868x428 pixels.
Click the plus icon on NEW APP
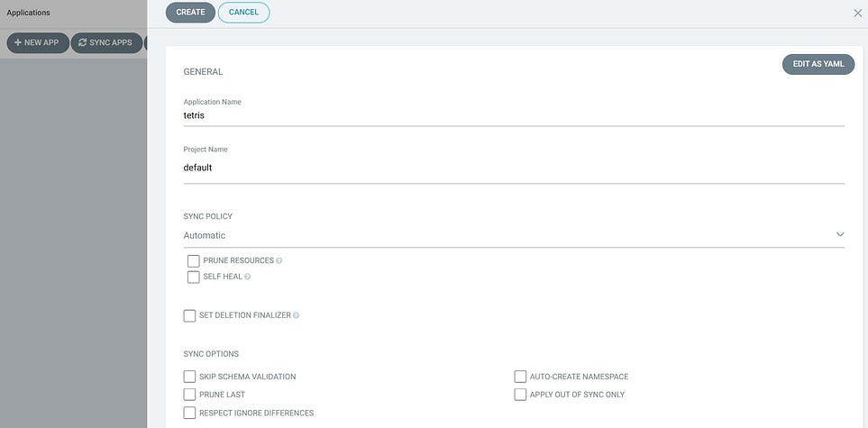coord(18,42)
